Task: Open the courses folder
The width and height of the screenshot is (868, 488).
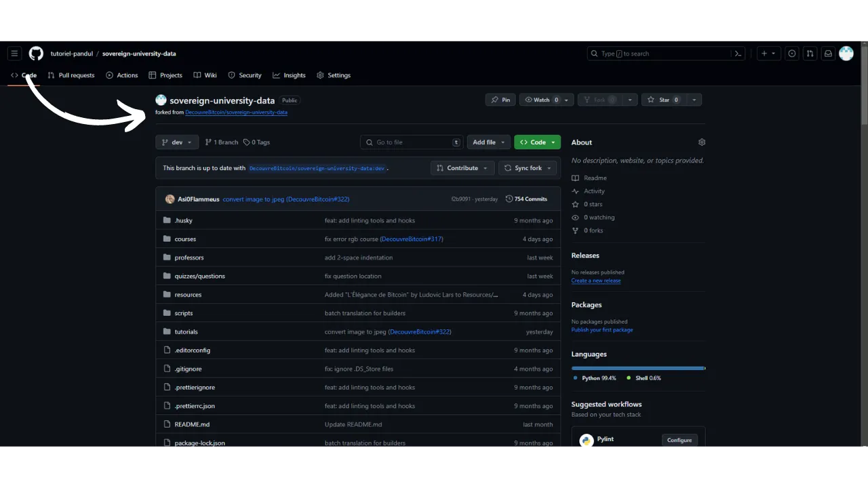Action: pyautogui.click(x=185, y=239)
